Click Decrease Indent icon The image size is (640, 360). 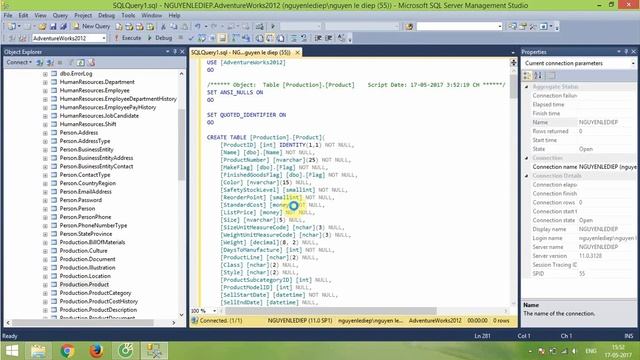click(318, 38)
